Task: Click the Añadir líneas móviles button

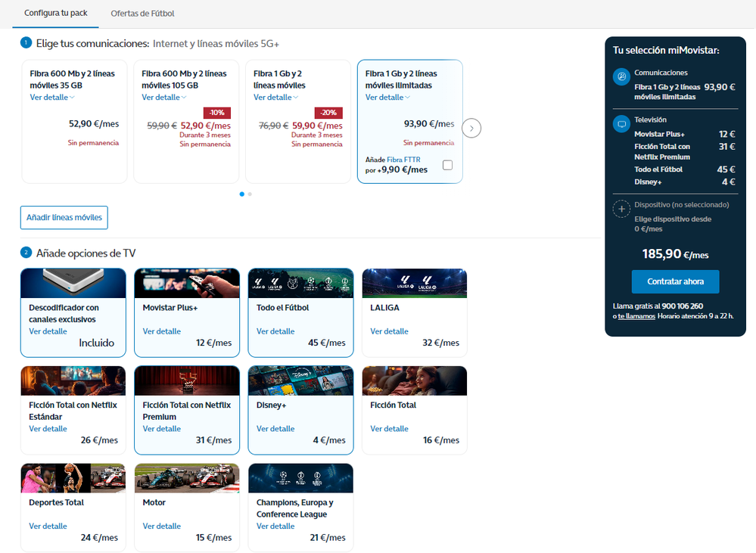Action: coord(64,217)
